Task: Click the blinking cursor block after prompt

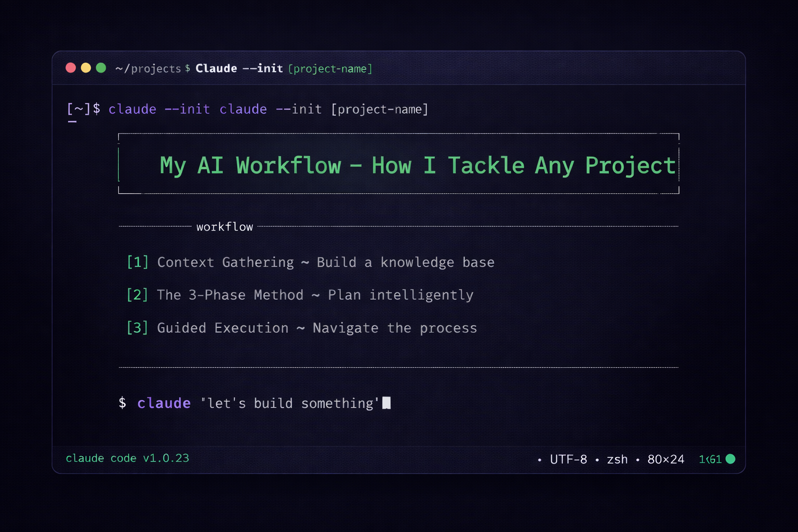Action: tap(387, 403)
